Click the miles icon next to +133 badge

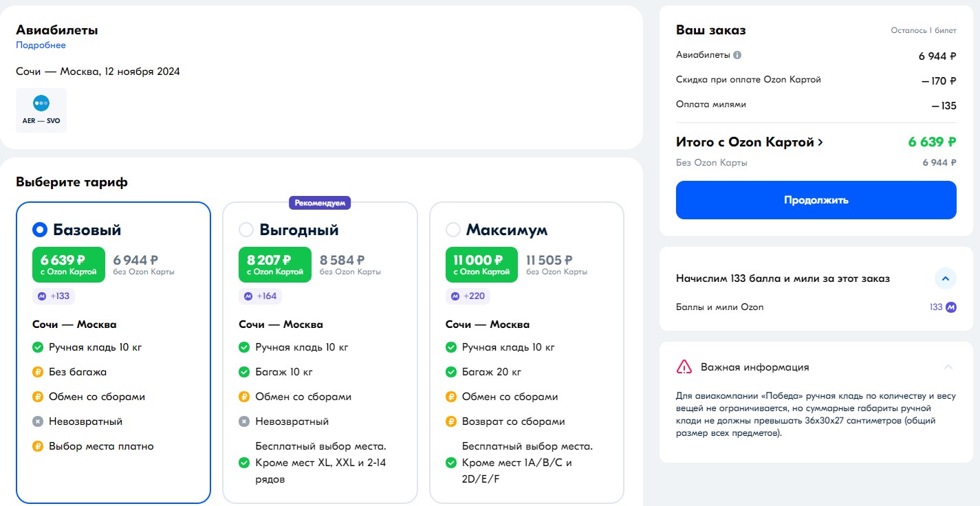(41, 296)
